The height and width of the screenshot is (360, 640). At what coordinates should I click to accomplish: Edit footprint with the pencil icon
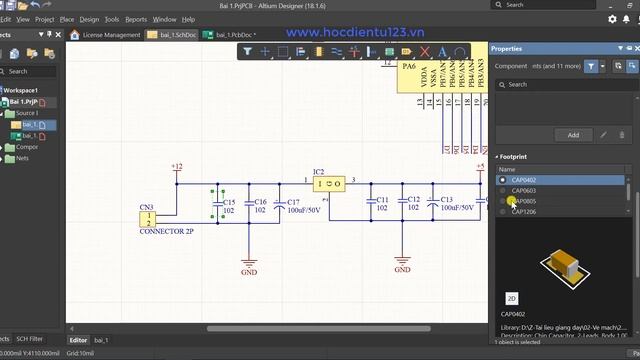603,135
